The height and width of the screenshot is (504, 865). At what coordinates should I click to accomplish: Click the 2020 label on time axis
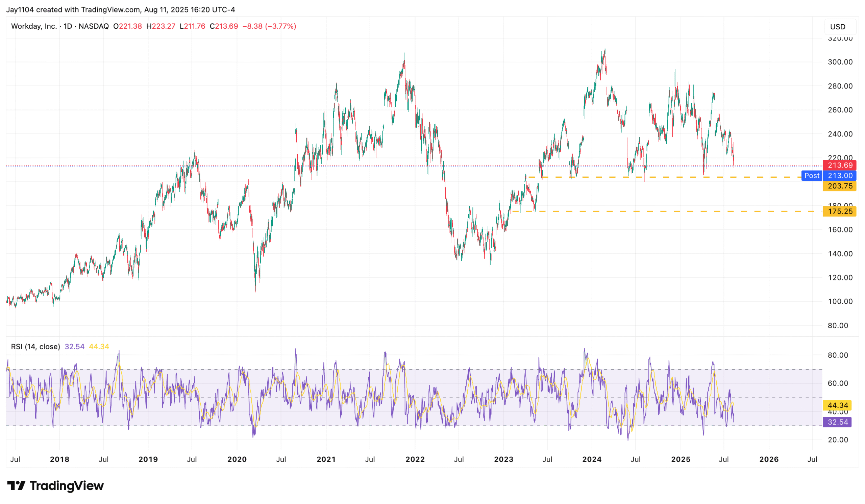coord(237,459)
